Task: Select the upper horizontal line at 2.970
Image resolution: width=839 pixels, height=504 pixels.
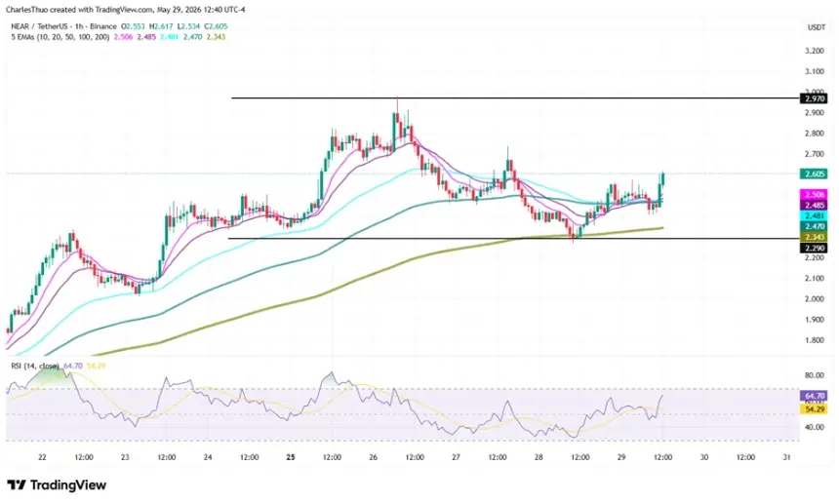Action: (x=515, y=97)
